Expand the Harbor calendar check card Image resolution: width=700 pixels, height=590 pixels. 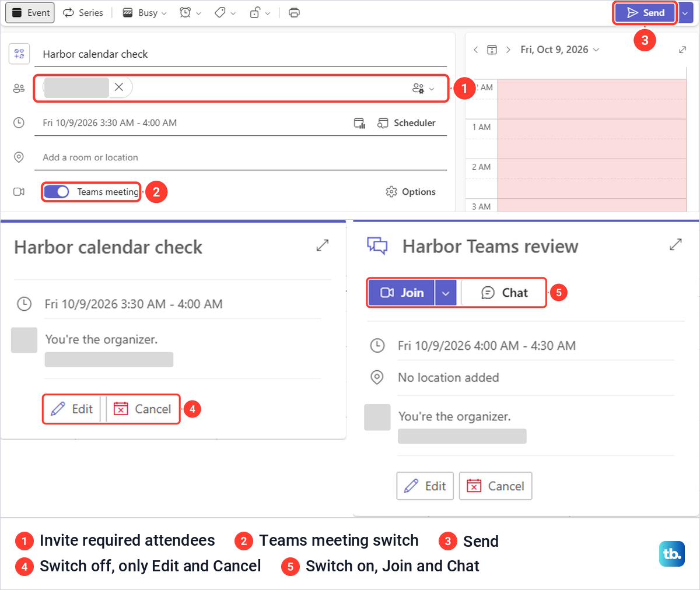[323, 245]
